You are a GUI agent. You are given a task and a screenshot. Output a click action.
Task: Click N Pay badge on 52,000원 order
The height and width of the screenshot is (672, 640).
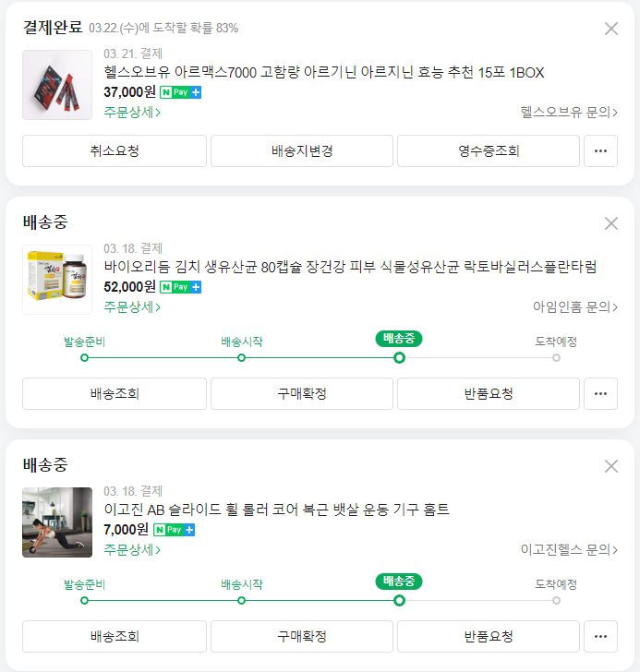click(x=180, y=287)
